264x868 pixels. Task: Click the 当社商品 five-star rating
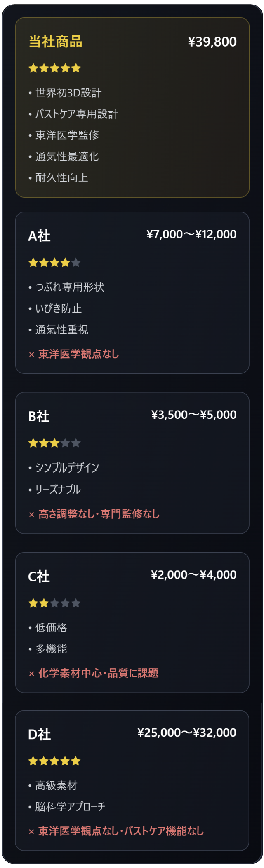coord(54,68)
